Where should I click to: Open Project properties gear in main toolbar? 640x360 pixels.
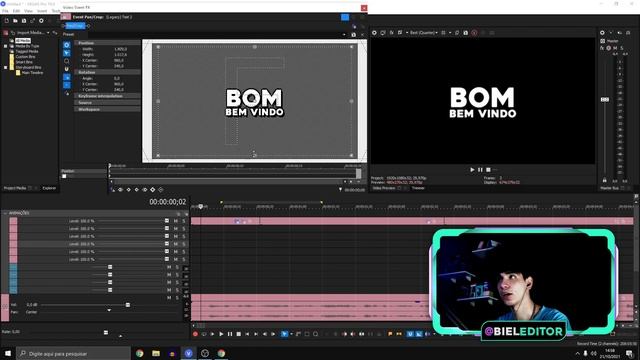coord(41,21)
